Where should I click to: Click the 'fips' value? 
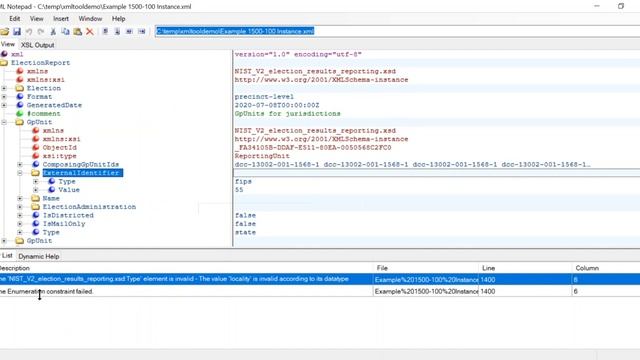click(243, 181)
